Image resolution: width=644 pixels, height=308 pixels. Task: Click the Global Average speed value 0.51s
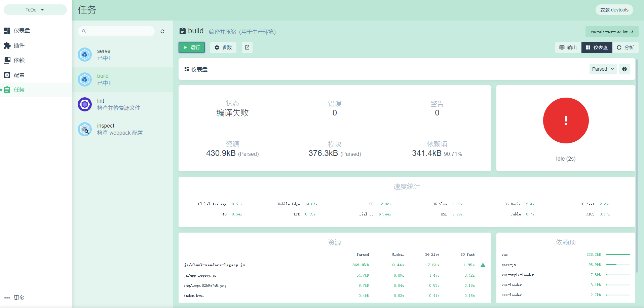point(237,204)
